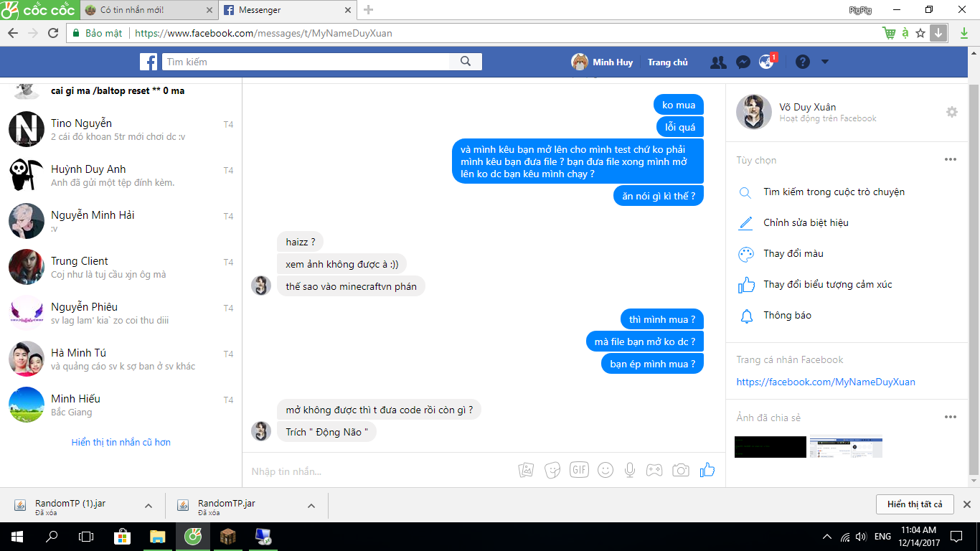
Task: Open the games controller icon
Action: [654, 470]
